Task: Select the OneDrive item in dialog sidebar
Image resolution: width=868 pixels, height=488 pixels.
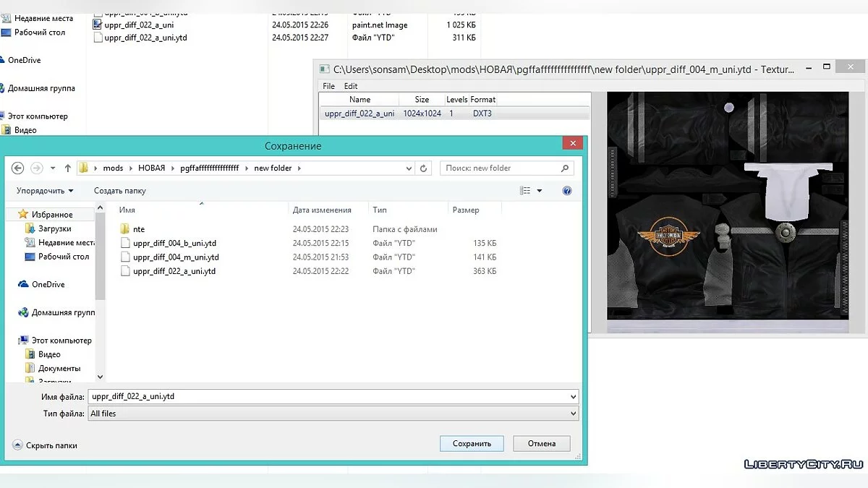Action: [x=48, y=285]
